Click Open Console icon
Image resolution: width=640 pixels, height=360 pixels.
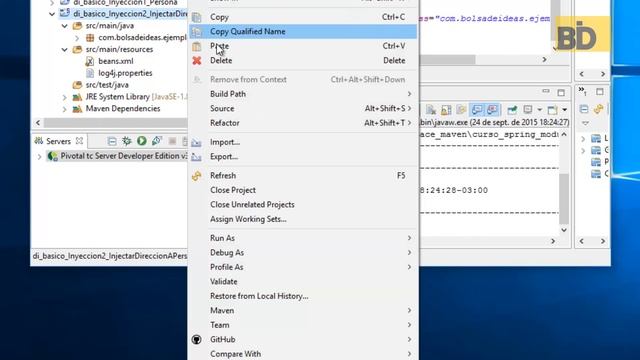point(552,109)
